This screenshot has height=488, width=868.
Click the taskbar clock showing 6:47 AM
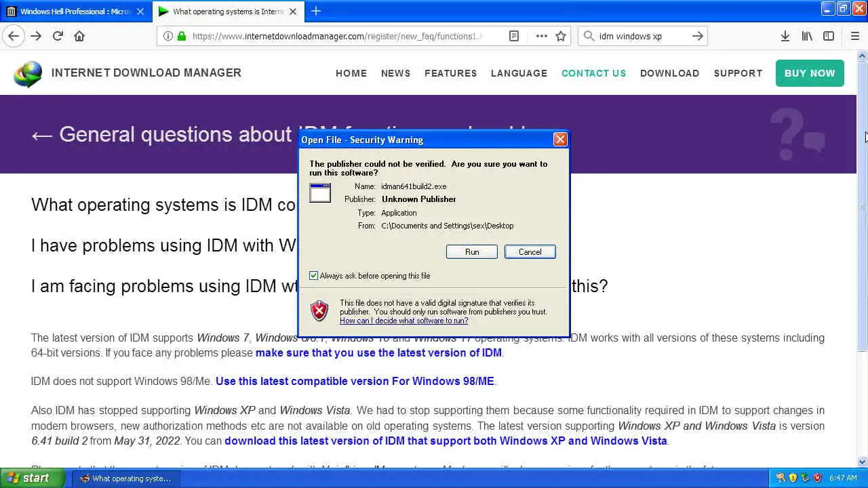click(x=843, y=478)
